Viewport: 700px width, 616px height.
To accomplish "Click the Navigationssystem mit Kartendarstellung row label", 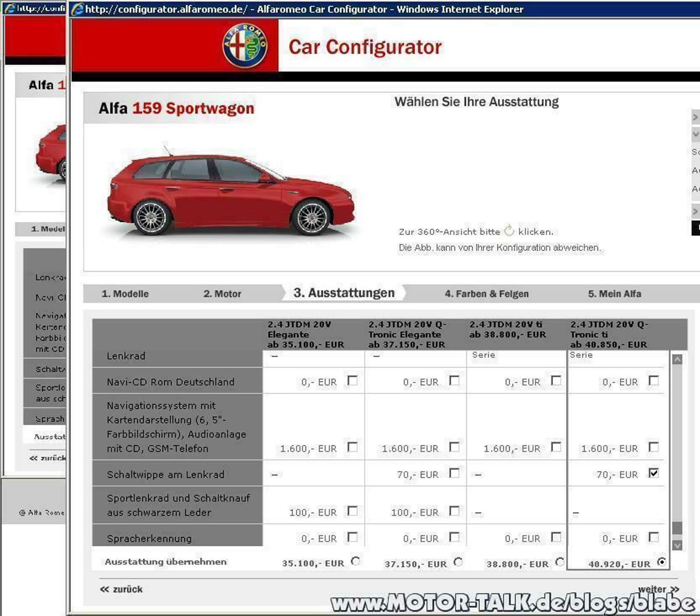I will click(x=176, y=427).
